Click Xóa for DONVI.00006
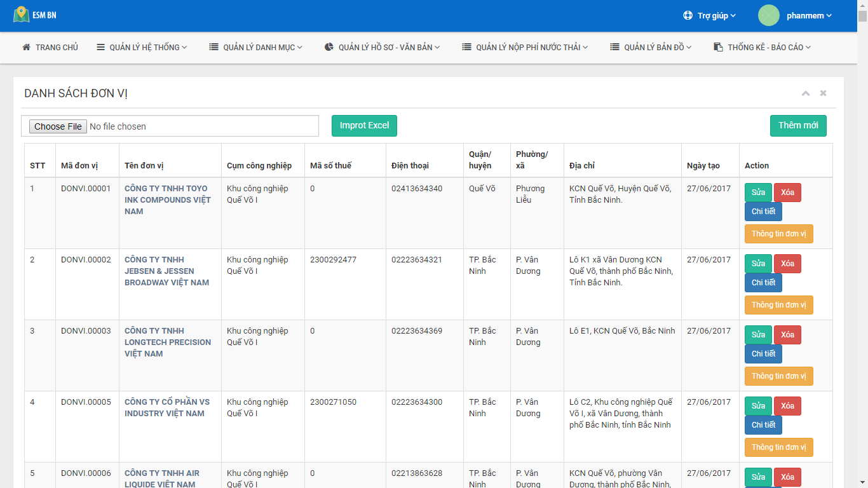This screenshot has height=488, width=868. (x=787, y=477)
